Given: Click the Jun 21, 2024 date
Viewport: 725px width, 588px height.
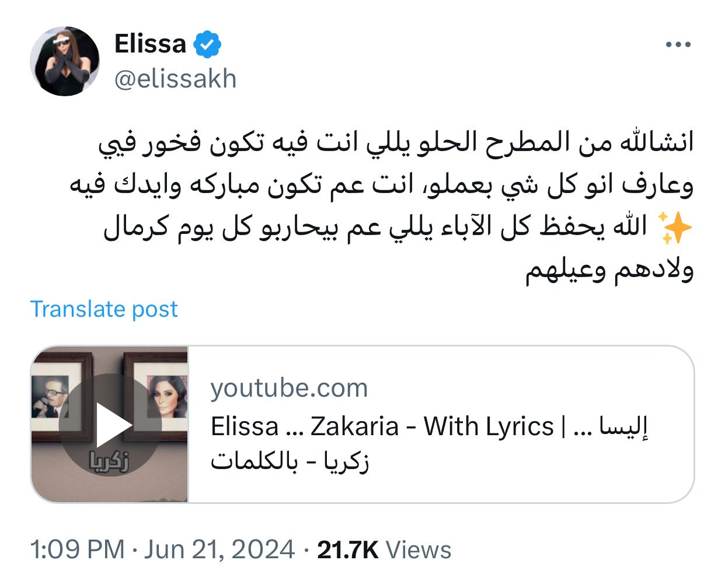Looking at the screenshot, I should [x=219, y=550].
